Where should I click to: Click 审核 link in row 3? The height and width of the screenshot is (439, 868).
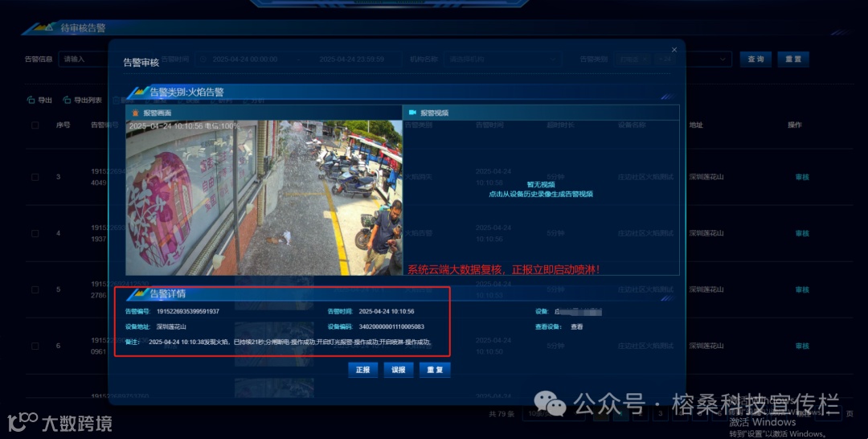pos(802,177)
